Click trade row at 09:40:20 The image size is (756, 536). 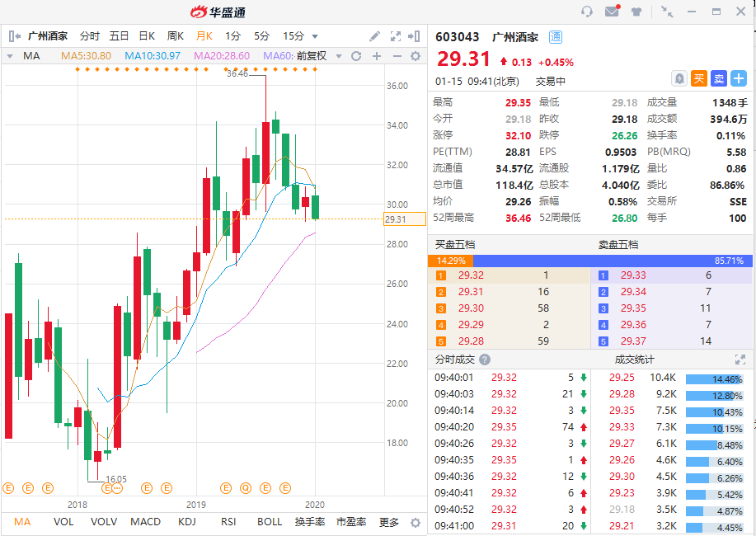point(509,427)
